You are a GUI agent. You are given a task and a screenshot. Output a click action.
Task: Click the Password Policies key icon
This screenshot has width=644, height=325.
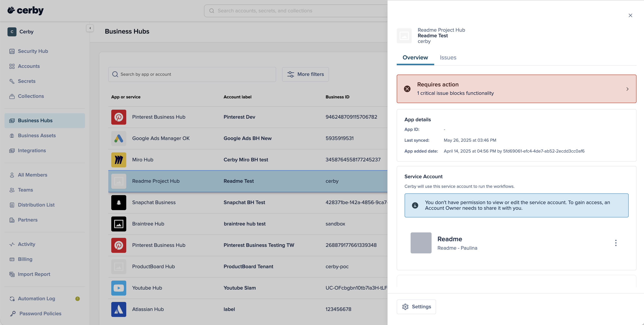13,314
